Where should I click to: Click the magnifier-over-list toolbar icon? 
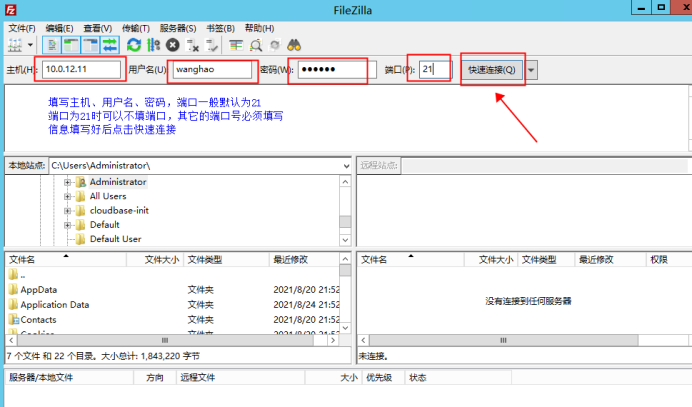(256, 45)
